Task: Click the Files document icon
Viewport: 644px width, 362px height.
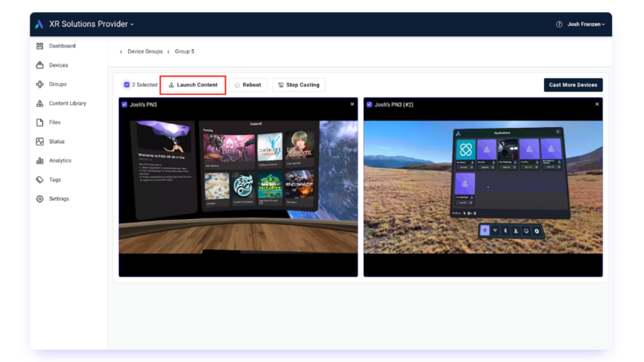Action: [x=39, y=122]
